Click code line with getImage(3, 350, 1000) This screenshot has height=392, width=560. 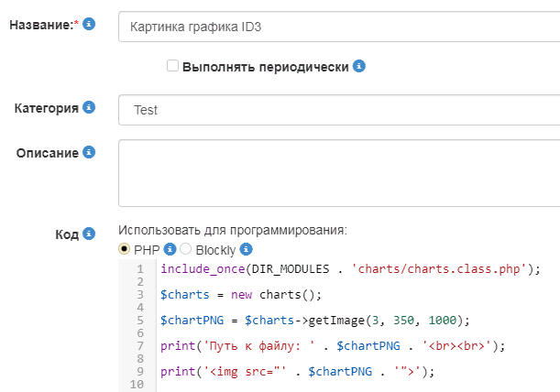[x=315, y=321]
